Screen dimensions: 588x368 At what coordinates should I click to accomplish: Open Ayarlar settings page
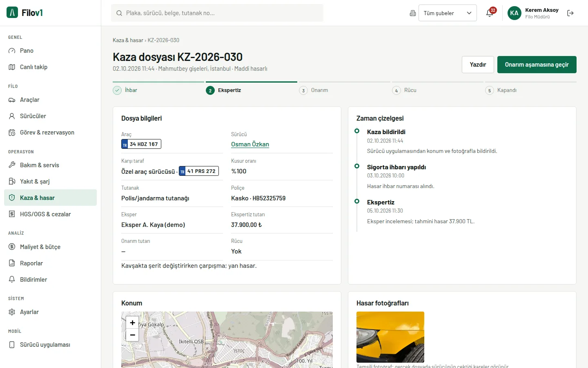pyautogui.click(x=50, y=312)
